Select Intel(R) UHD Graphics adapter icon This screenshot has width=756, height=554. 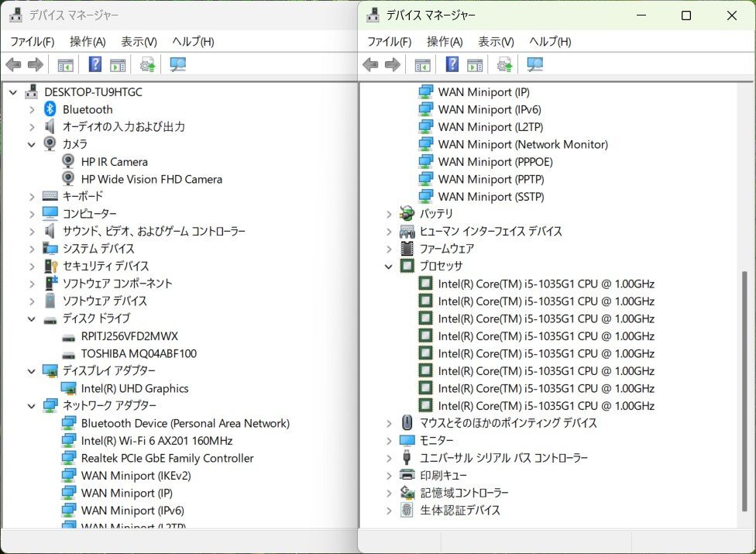(68, 388)
